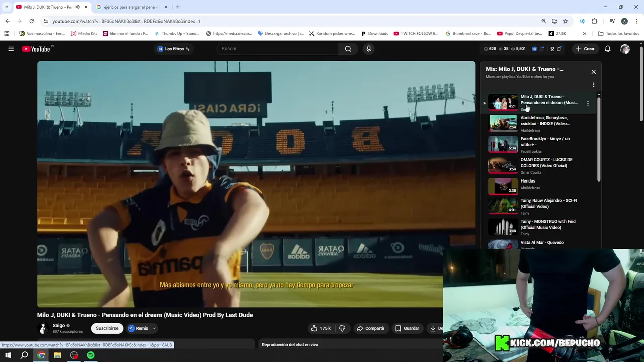The width and height of the screenshot is (644, 362).
Task: Reload the page
Action: pos(31,21)
